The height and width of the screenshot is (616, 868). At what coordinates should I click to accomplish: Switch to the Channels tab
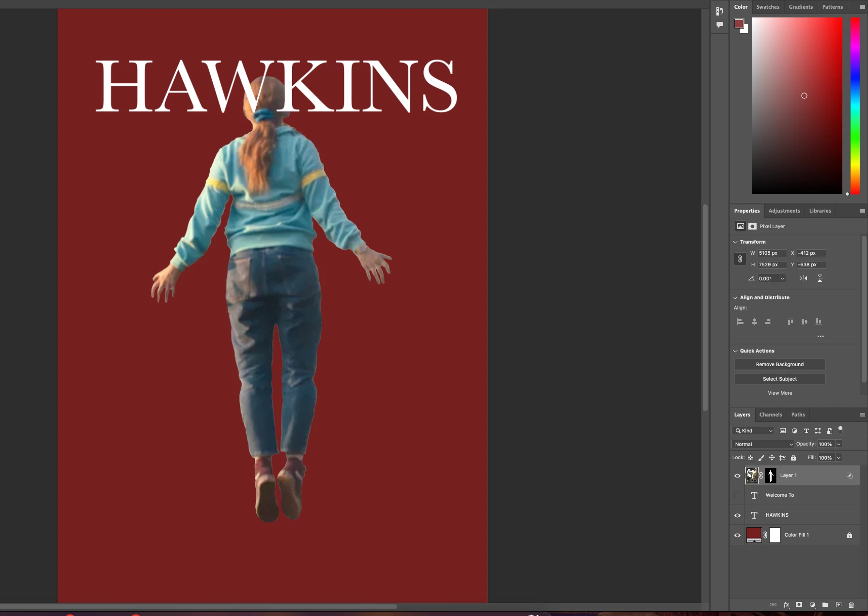[x=771, y=415]
